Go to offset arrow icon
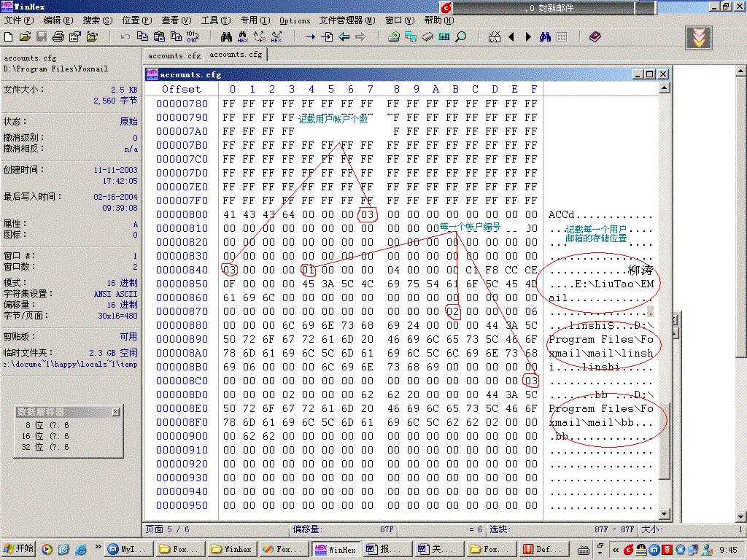The image size is (747, 560). (x=310, y=36)
